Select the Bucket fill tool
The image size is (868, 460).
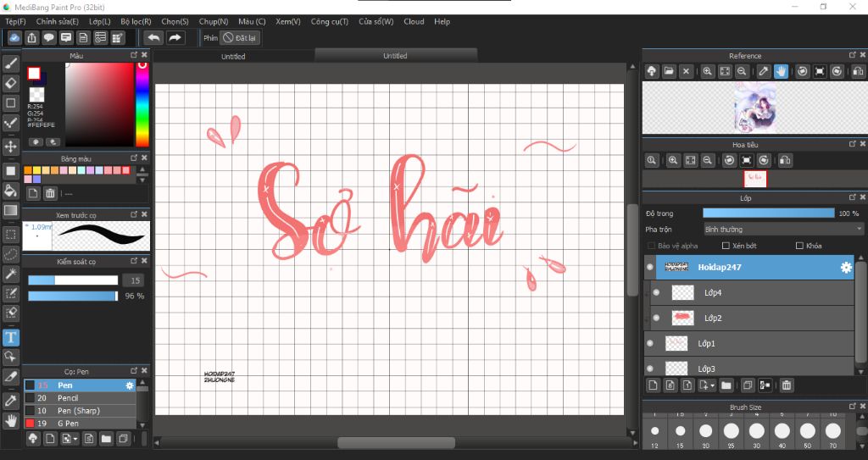[x=10, y=191]
